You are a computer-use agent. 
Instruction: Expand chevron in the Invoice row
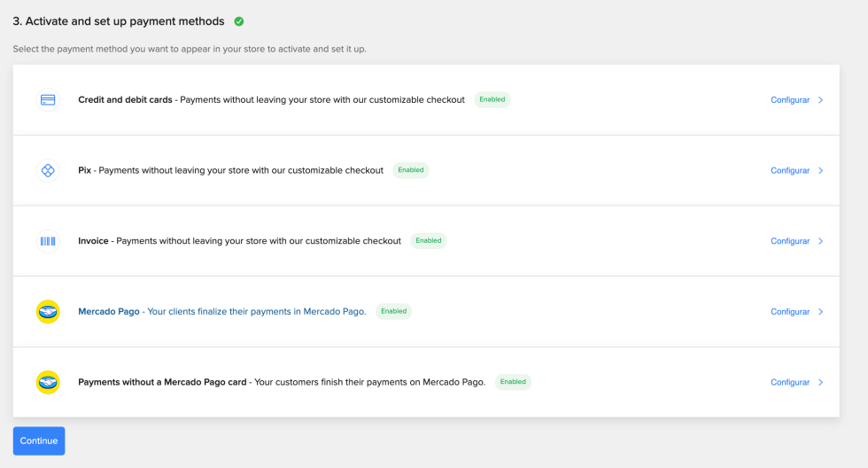point(821,241)
